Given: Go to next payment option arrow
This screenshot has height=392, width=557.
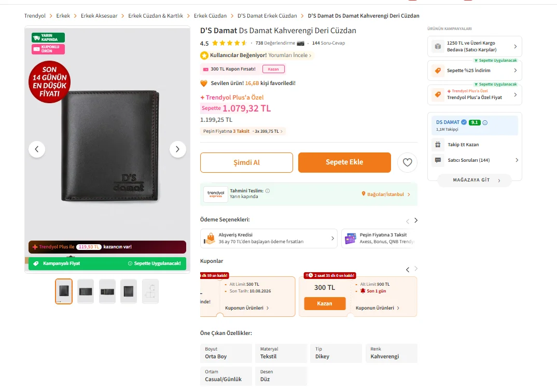Looking at the screenshot, I should tap(416, 220).
